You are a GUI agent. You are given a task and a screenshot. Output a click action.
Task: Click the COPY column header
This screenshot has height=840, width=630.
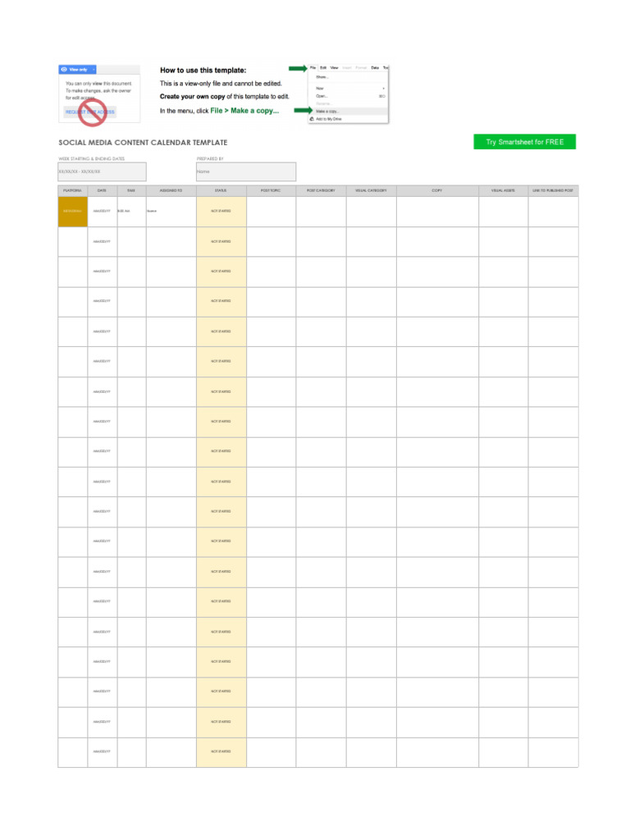point(438,190)
